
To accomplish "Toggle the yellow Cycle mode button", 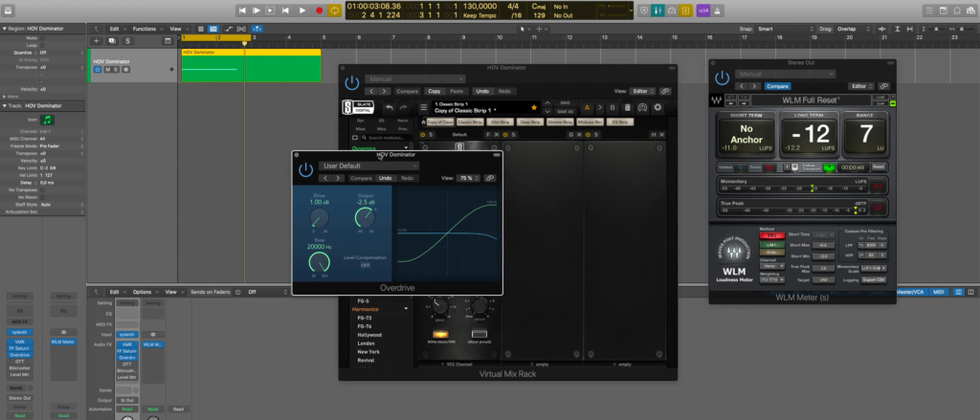I will point(335,10).
